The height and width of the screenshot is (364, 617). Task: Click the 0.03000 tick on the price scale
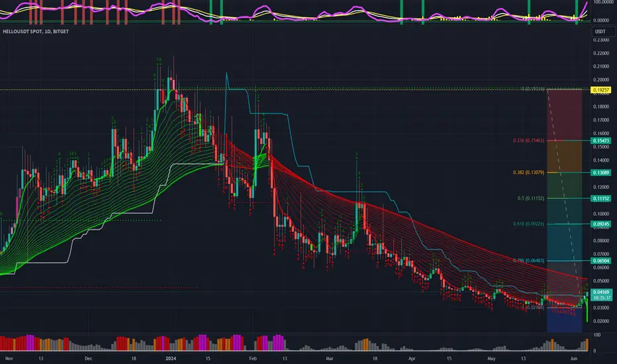601,308
